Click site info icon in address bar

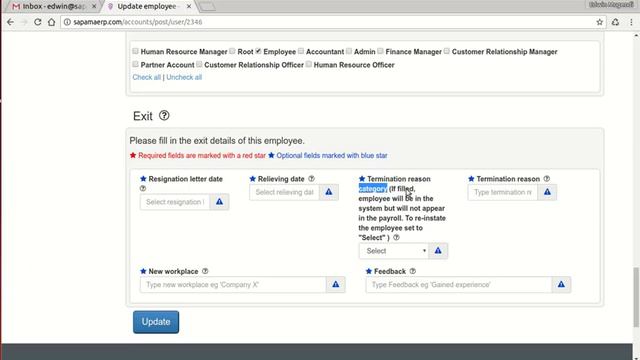pos(67,22)
